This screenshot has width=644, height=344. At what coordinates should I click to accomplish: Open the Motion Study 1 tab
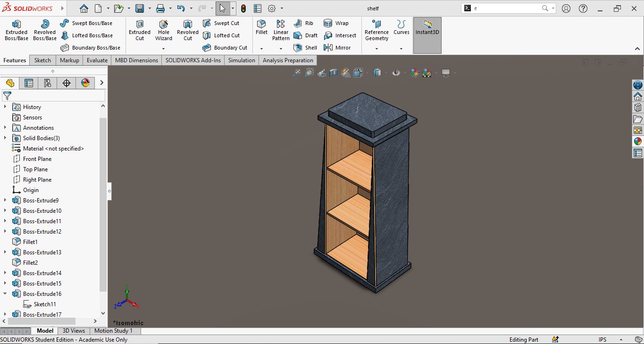point(113,331)
